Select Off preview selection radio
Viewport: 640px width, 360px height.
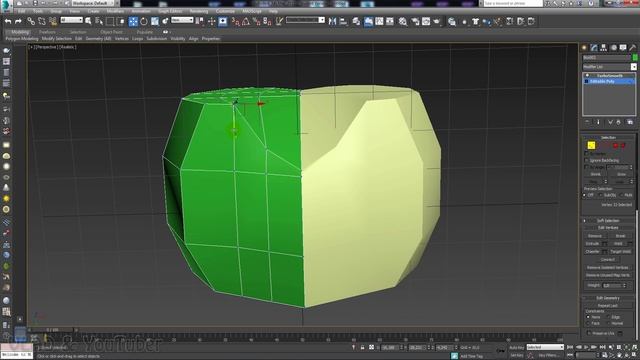click(x=585, y=196)
